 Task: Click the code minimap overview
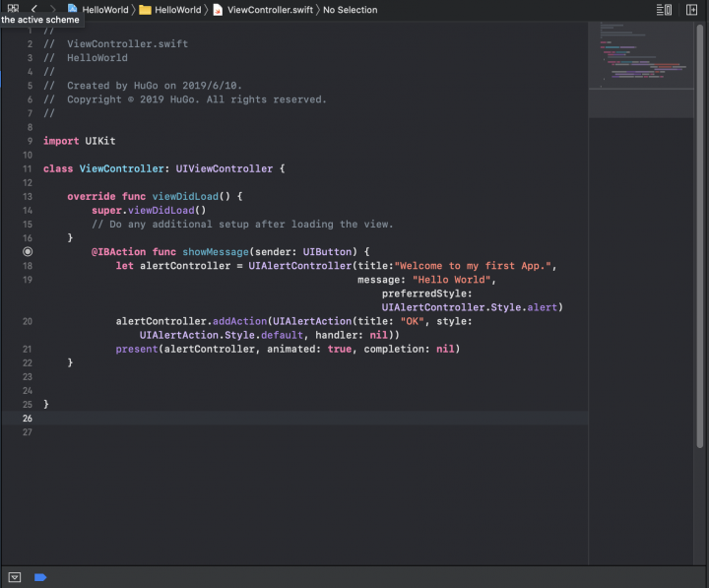tap(641, 70)
